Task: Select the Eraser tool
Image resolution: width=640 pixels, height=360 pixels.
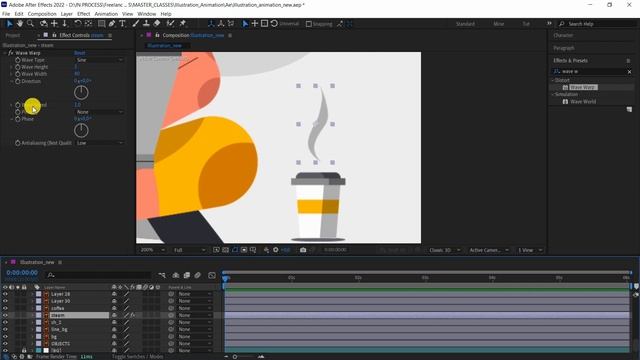Action: tap(157, 24)
